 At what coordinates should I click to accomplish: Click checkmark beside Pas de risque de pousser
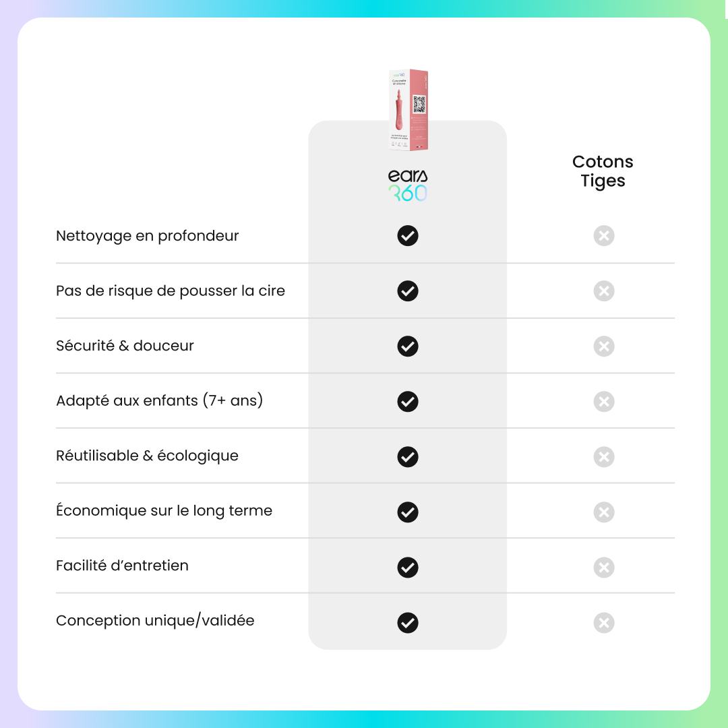pos(408,291)
